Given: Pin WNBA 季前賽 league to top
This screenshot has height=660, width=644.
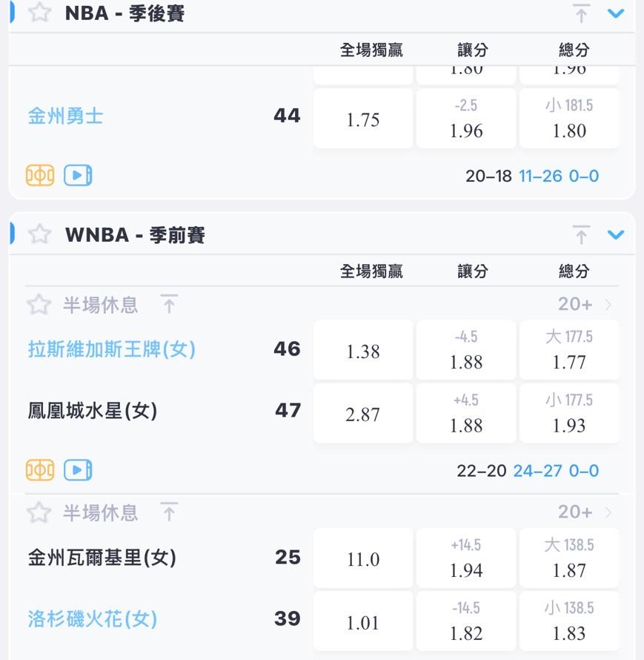Looking at the screenshot, I should point(582,235).
